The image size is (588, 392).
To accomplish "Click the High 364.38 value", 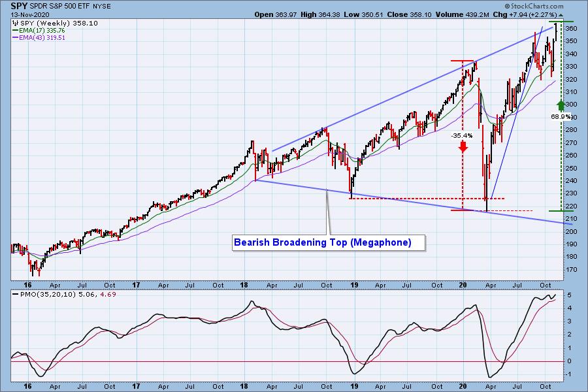I will tap(321, 14).
